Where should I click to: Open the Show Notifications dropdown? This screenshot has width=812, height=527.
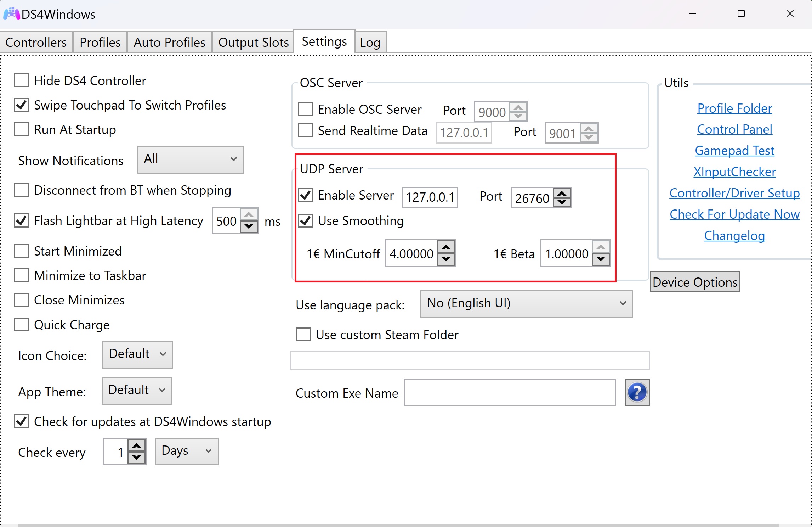click(x=191, y=159)
